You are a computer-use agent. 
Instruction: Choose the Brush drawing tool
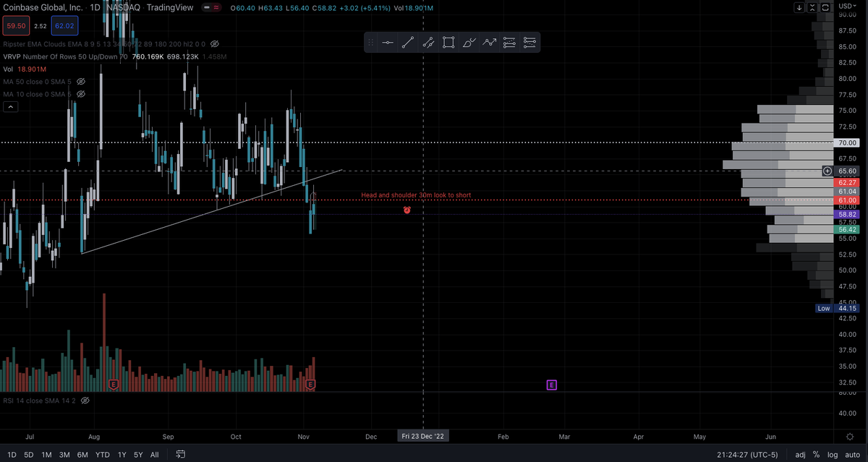(469, 42)
